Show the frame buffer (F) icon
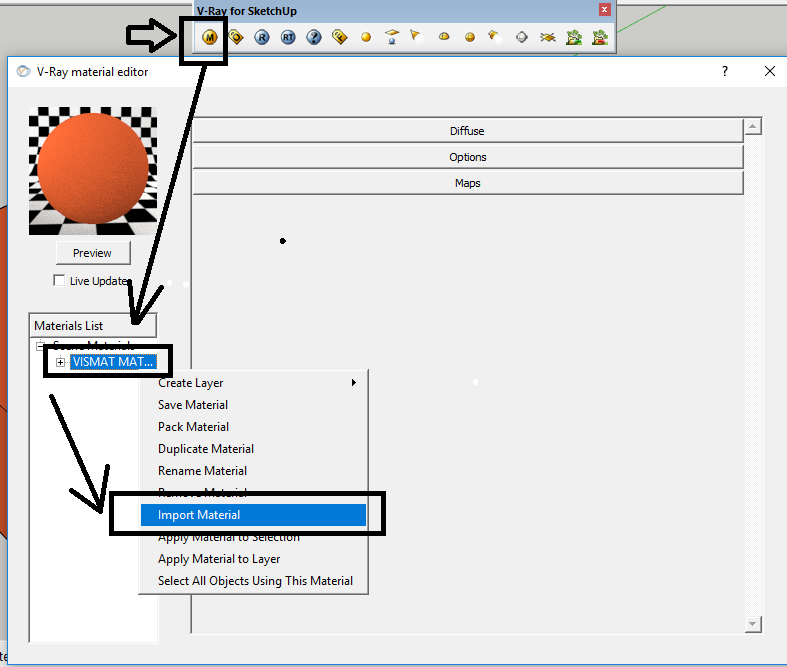The width and height of the screenshot is (787, 667). pyautogui.click(x=340, y=37)
